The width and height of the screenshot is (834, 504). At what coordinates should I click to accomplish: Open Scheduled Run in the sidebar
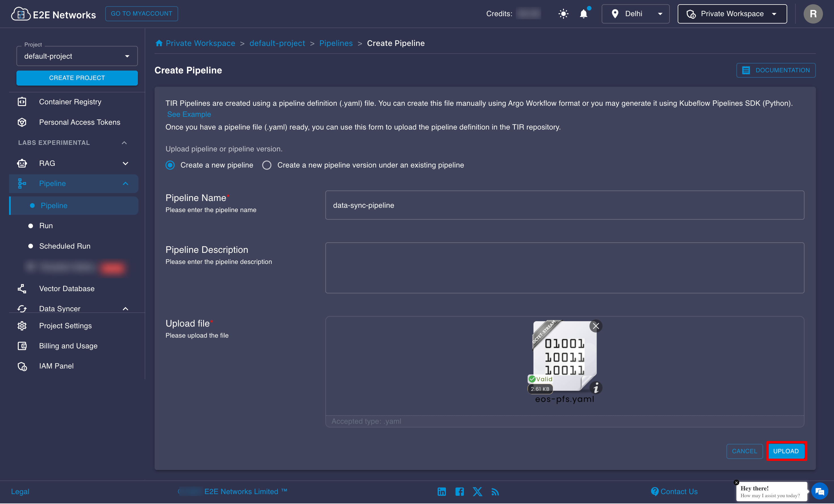(x=65, y=246)
